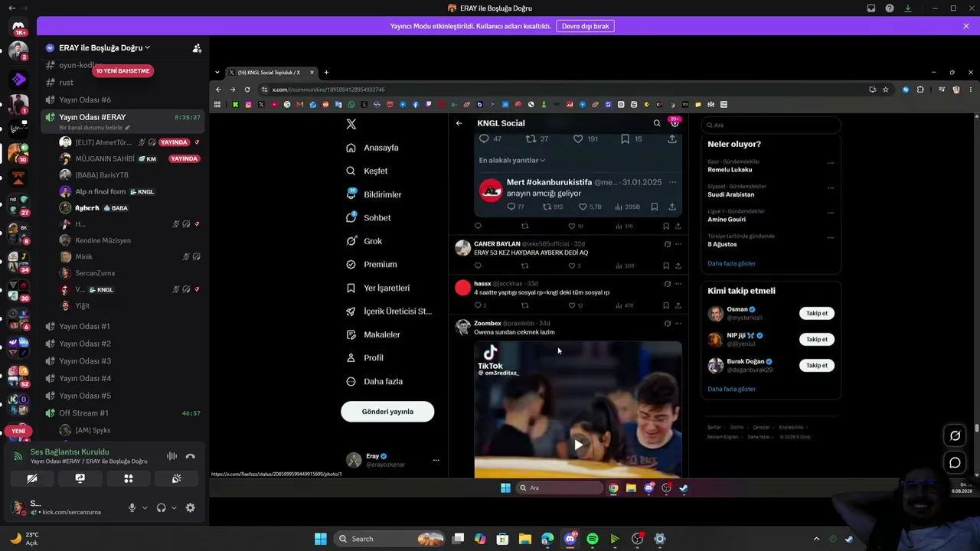Open Sohbet in X sidebar

pyautogui.click(x=368, y=217)
